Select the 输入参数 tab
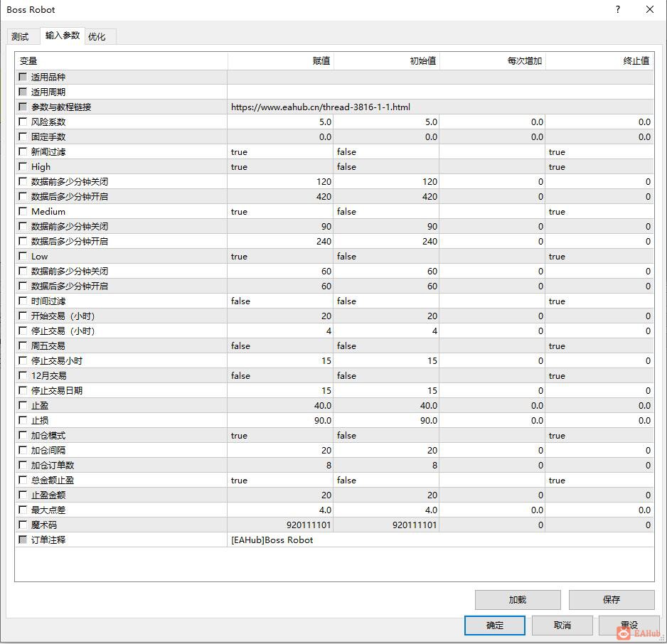The image size is (667, 644). point(63,36)
